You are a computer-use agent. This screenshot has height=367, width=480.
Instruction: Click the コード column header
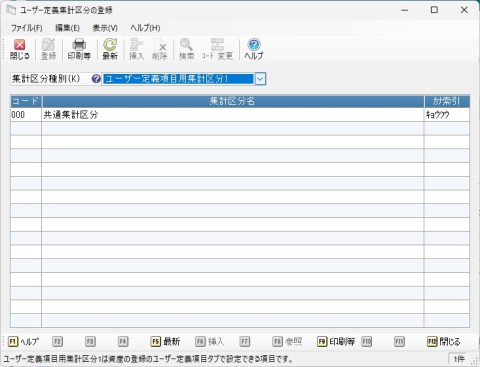pyautogui.click(x=26, y=101)
